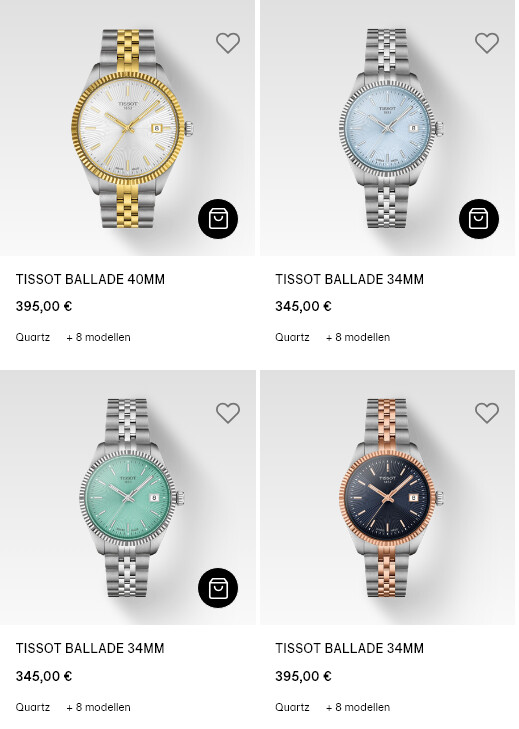Image resolution: width=519 pixels, height=729 pixels.
Task: Open the bottom-right Tissot Ballade 34MM title
Action: [x=349, y=649]
